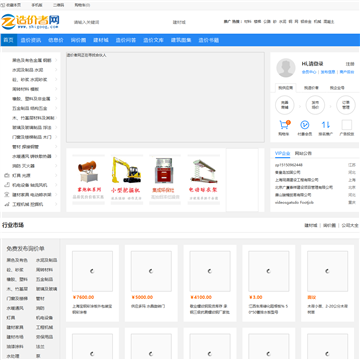Go to 首页 in the navigation bar
Screen dimensions: 360x360
[x=9, y=40]
